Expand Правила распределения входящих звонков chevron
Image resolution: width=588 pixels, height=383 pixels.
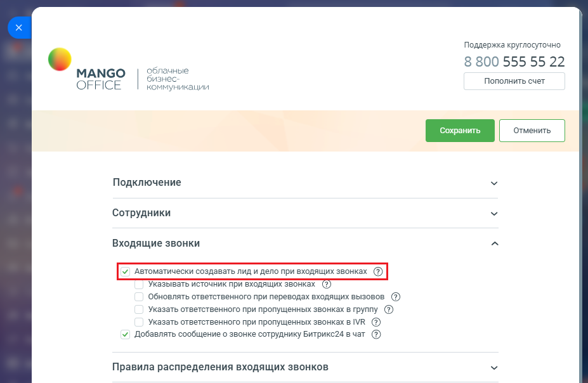(494, 368)
